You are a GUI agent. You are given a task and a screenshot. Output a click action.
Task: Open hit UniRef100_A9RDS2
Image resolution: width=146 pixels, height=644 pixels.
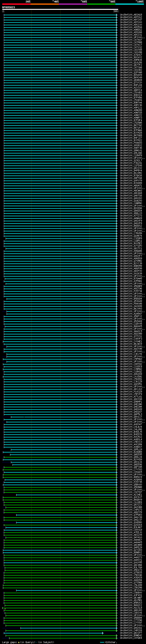coord(131,30)
